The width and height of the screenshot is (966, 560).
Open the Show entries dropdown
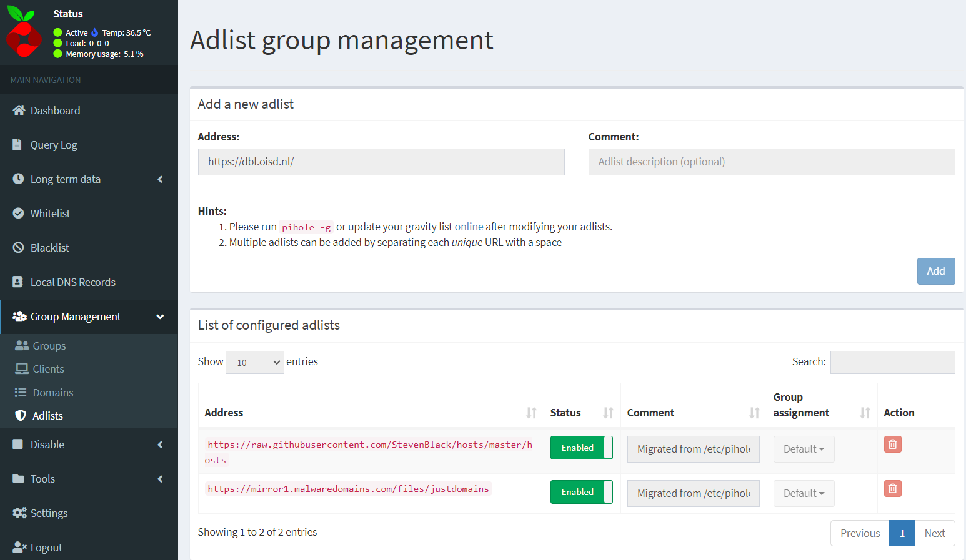[254, 362]
